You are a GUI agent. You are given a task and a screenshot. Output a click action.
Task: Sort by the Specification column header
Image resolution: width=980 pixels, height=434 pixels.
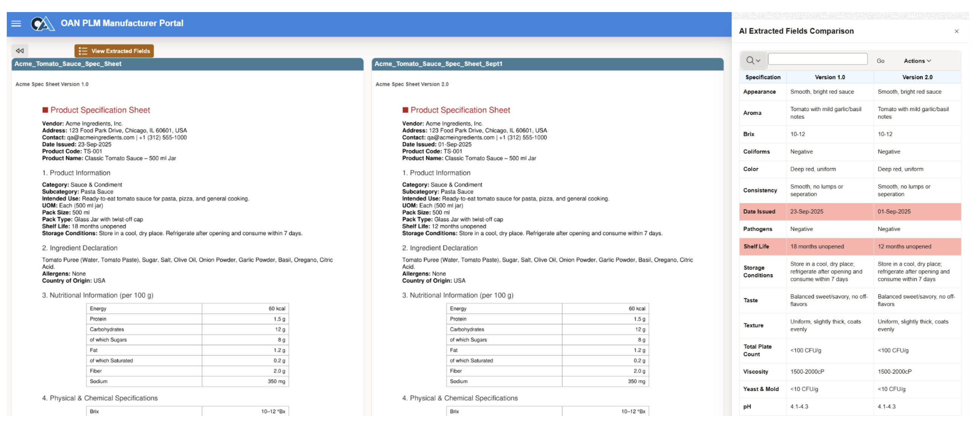pyautogui.click(x=762, y=77)
